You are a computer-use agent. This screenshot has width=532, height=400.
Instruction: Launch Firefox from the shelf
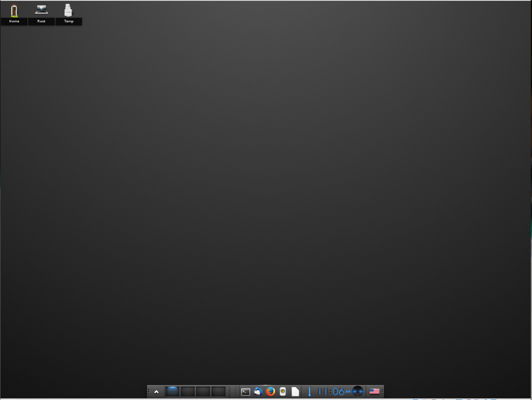pyautogui.click(x=271, y=391)
